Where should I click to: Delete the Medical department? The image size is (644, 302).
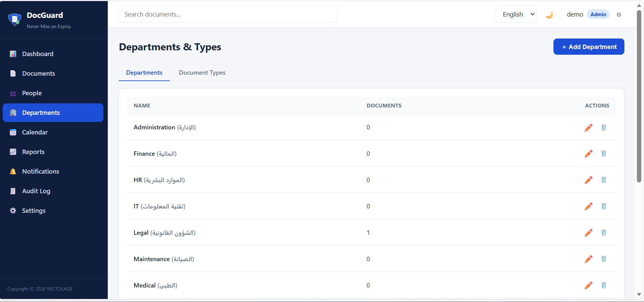pos(604,285)
